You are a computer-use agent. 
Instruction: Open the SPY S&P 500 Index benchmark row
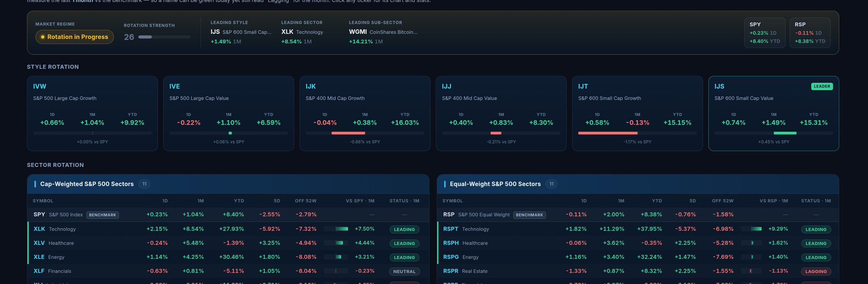coord(228,215)
